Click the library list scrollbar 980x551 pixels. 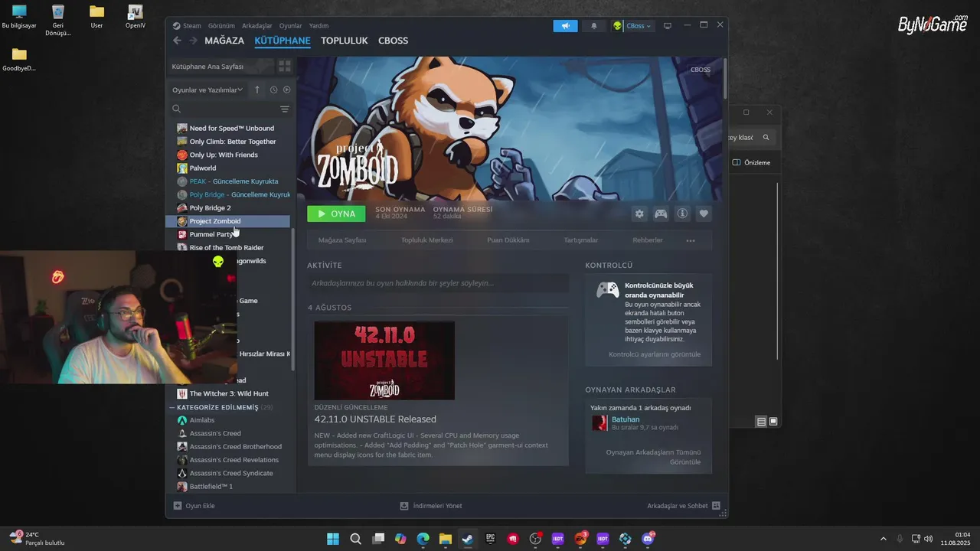293,298
